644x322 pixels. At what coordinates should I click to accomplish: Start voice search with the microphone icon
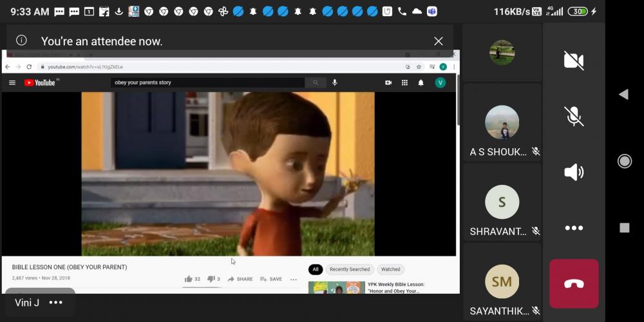[x=335, y=82]
